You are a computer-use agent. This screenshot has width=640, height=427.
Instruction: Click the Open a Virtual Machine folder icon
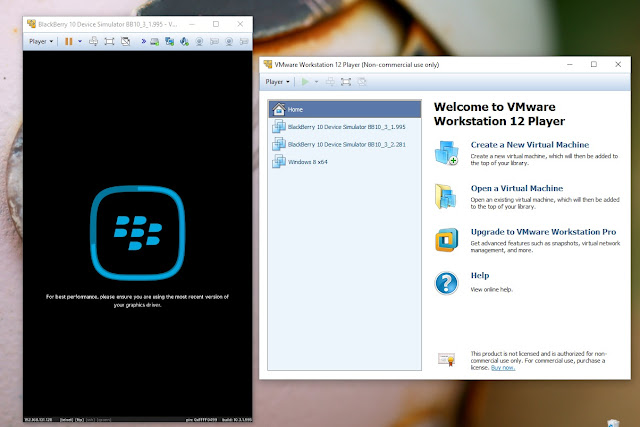pos(446,196)
